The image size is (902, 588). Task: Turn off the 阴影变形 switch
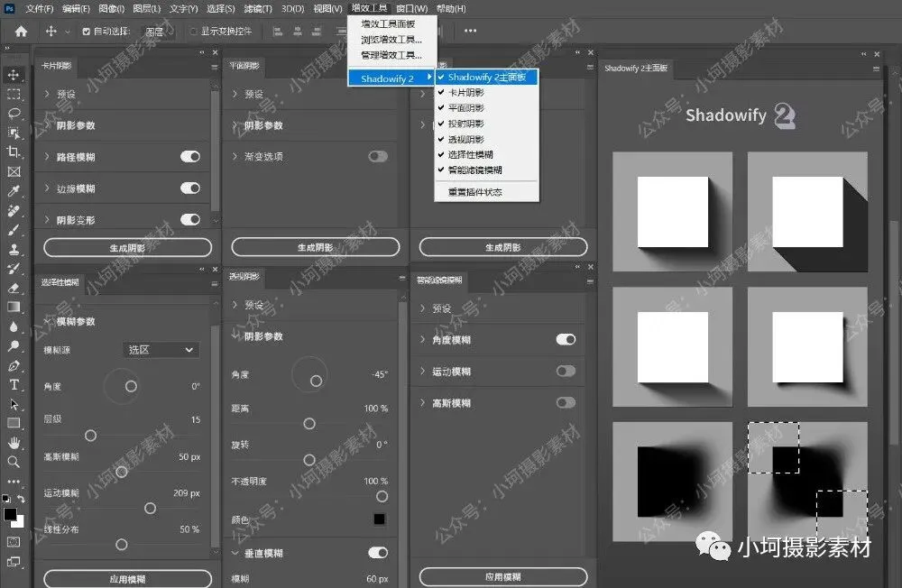[x=189, y=220]
